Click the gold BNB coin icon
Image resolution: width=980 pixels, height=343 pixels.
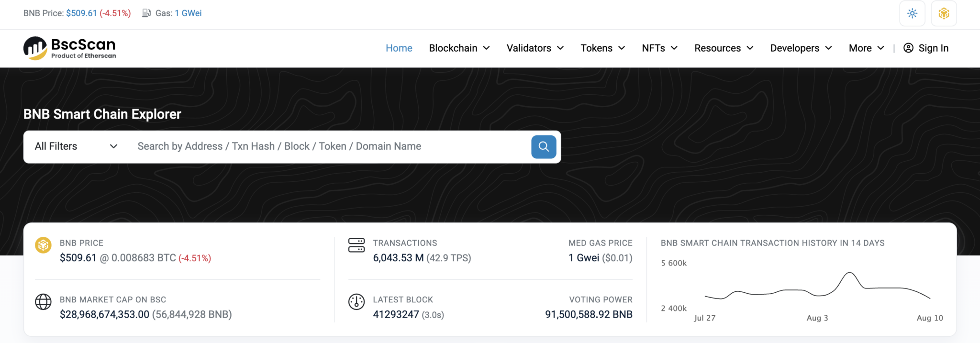pyautogui.click(x=43, y=245)
